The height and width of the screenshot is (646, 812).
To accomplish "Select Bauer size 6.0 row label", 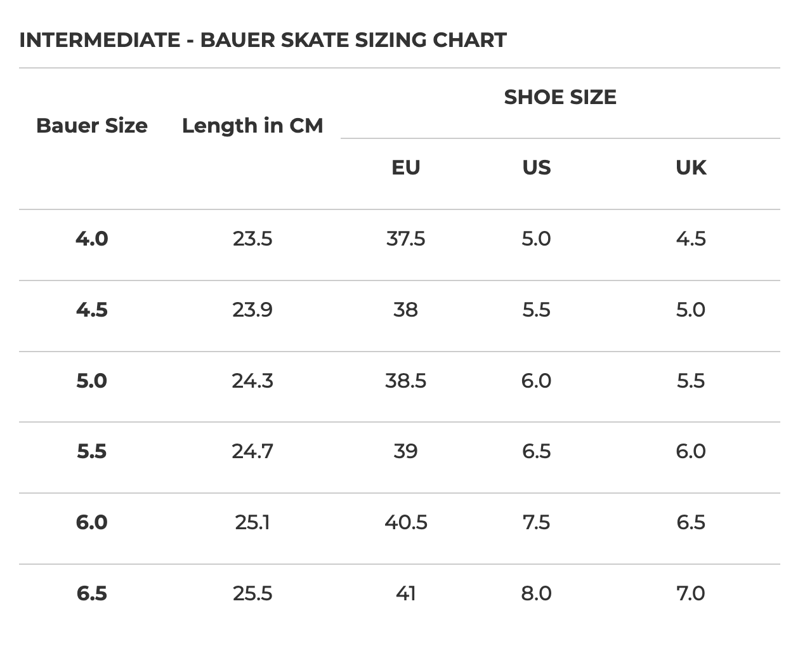I will click(x=92, y=522).
